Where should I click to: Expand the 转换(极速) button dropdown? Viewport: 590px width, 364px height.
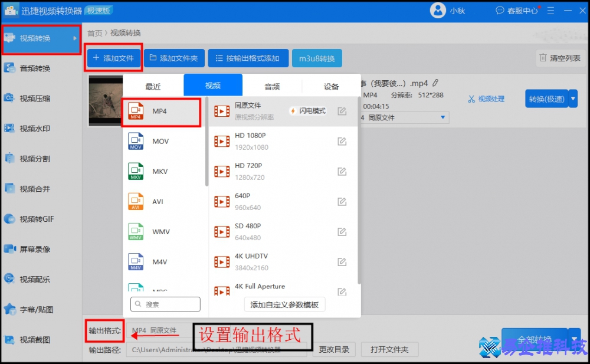572,99
